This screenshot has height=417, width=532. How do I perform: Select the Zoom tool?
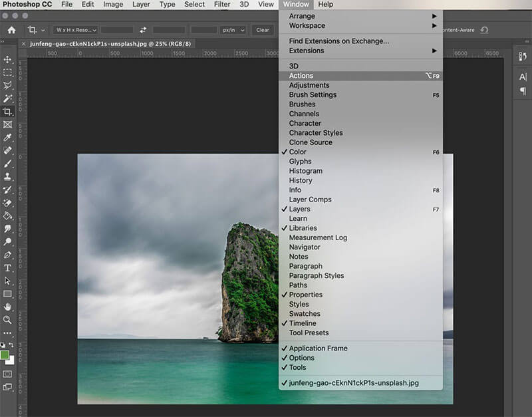click(8, 320)
